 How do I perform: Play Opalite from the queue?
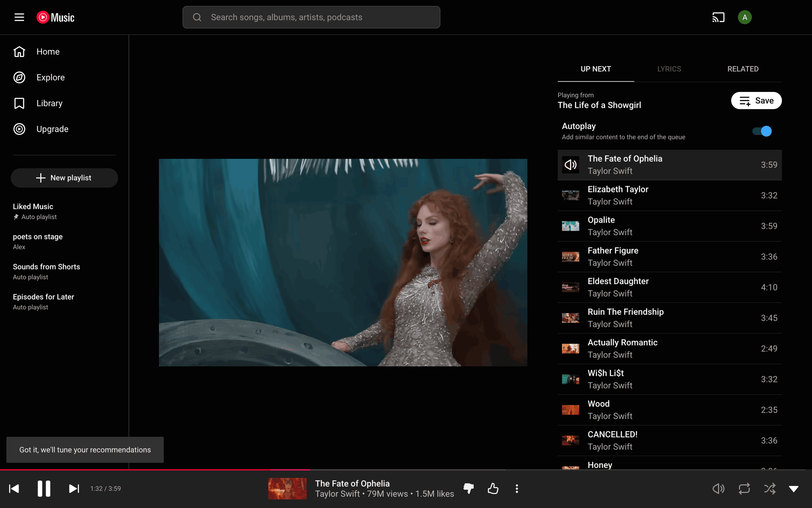(669, 226)
